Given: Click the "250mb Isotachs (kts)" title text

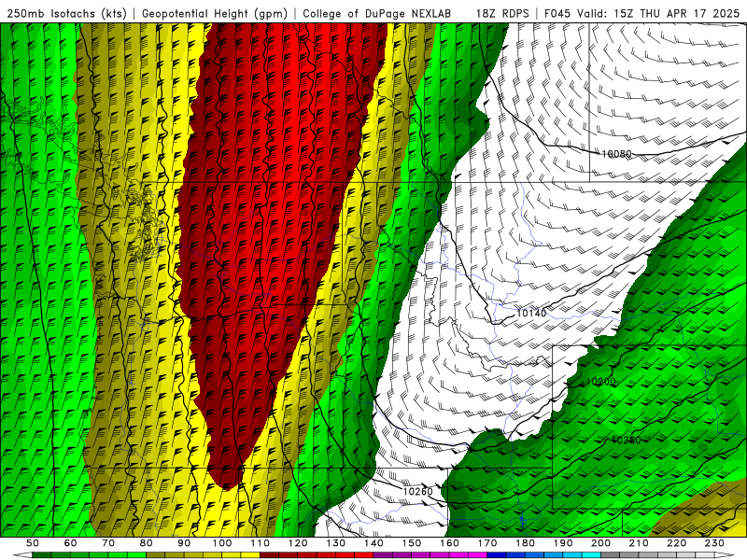Looking at the screenshot, I should [66, 14].
